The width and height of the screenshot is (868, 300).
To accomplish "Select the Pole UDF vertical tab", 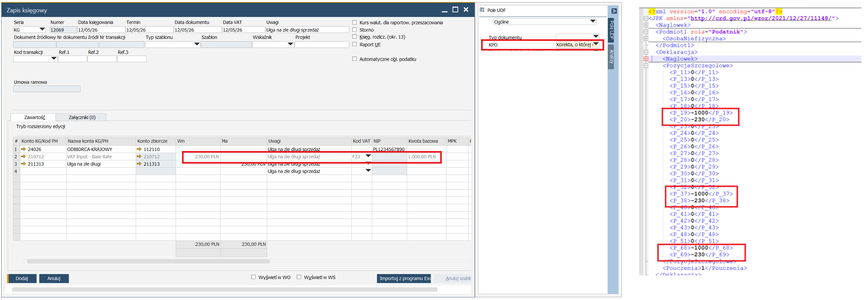I will click(x=611, y=30).
